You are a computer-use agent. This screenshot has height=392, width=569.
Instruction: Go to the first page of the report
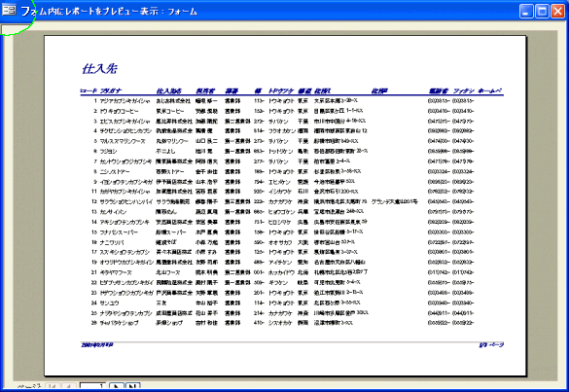(53, 386)
